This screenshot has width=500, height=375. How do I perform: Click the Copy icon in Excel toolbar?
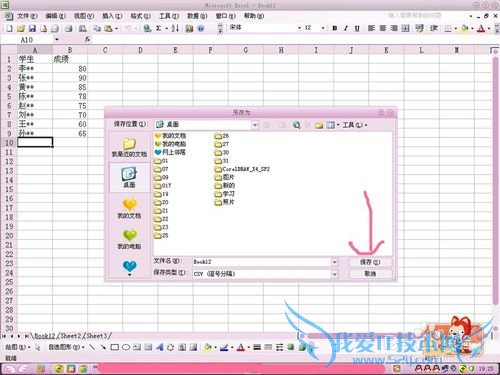point(97,28)
